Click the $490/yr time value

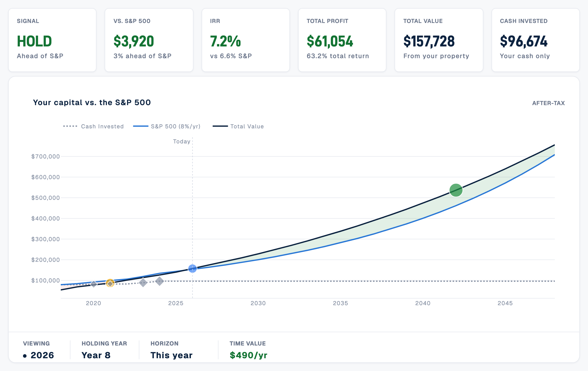[x=248, y=355]
